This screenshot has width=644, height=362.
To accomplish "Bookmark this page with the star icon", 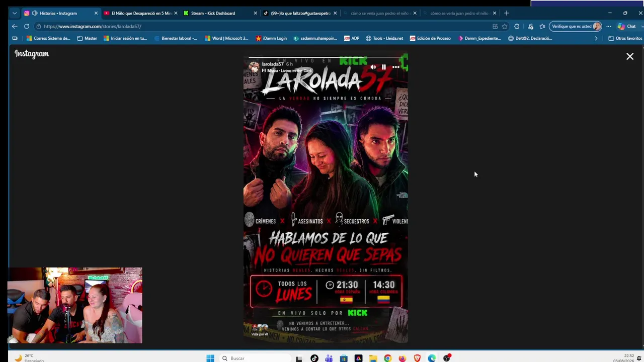I will tap(505, 26).
